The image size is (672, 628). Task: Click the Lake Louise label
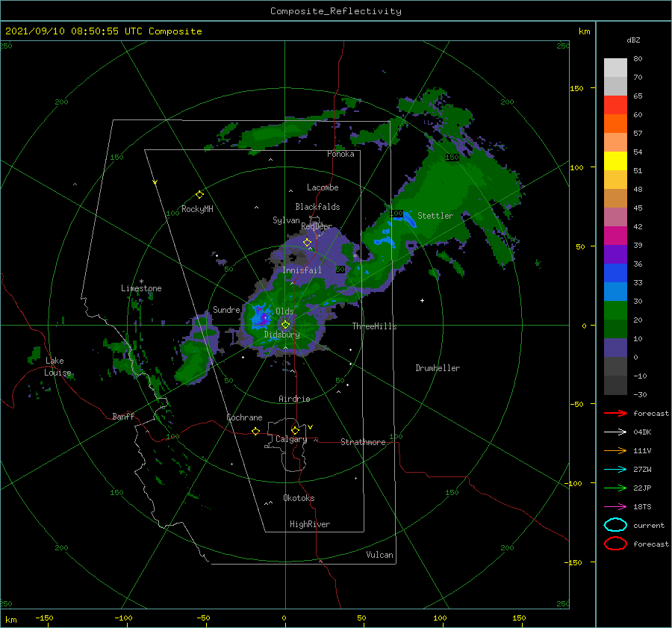point(57,367)
